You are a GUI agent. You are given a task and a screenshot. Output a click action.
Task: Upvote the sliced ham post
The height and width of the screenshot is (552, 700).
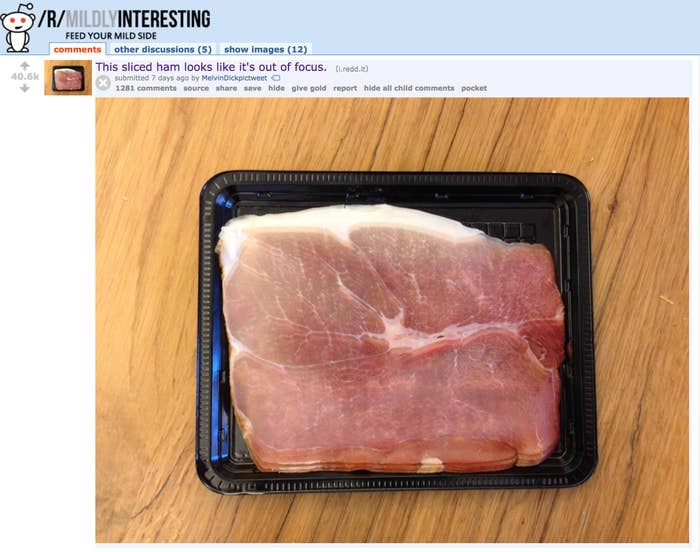point(25,66)
